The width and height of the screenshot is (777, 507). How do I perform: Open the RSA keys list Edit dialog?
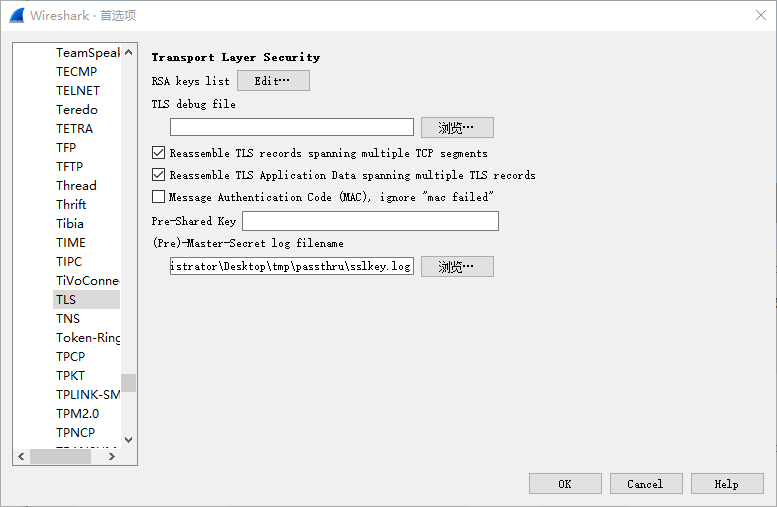pos(273,81)
